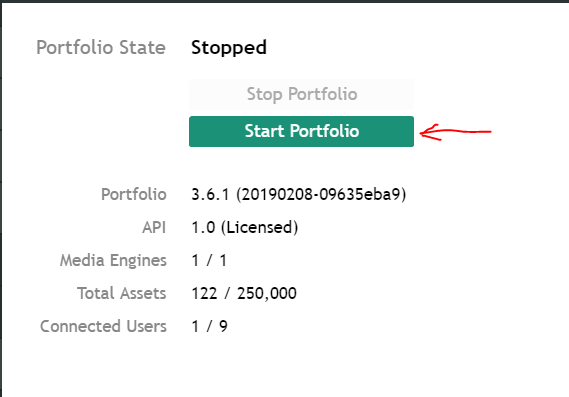Click the dark left window border
Viewport: 569px width, 397px height.
[1, 200]
